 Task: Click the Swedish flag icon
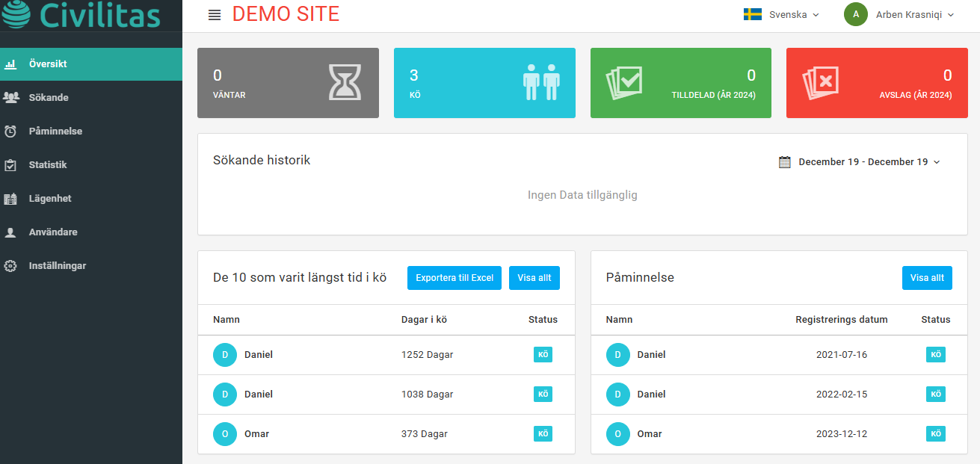click(752, 14)
